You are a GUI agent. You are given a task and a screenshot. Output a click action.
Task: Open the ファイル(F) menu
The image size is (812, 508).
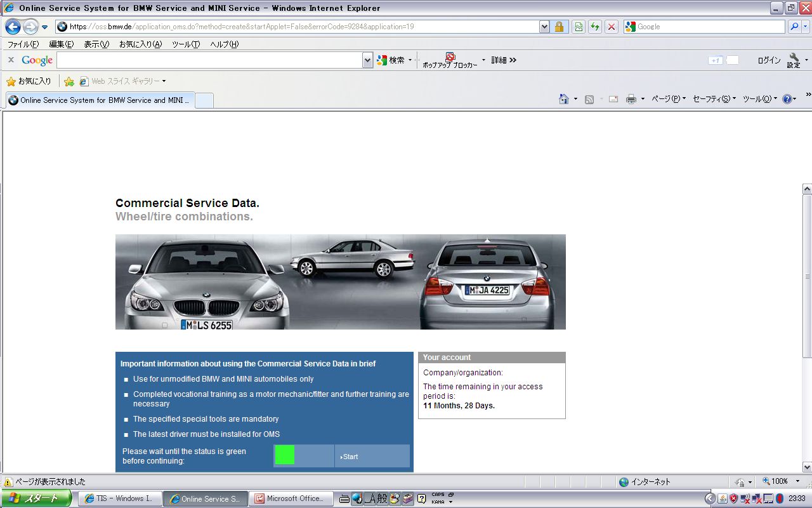tap(23, 44)
